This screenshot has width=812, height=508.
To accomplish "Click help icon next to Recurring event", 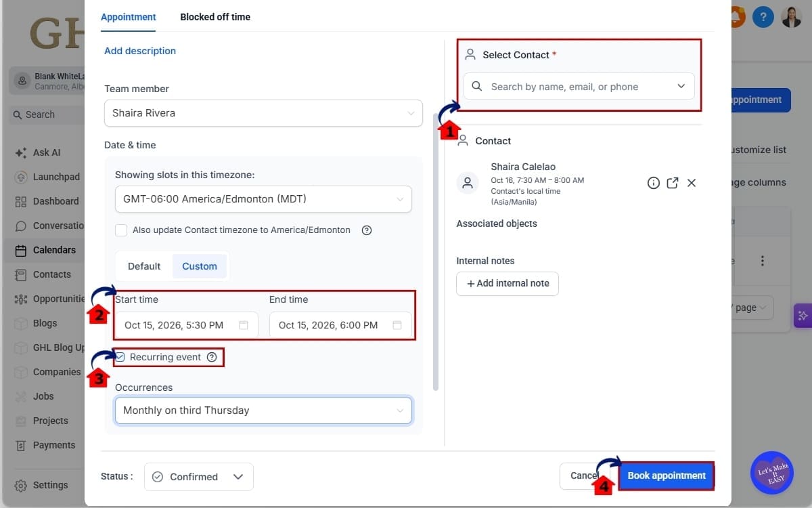I will 212,357.
